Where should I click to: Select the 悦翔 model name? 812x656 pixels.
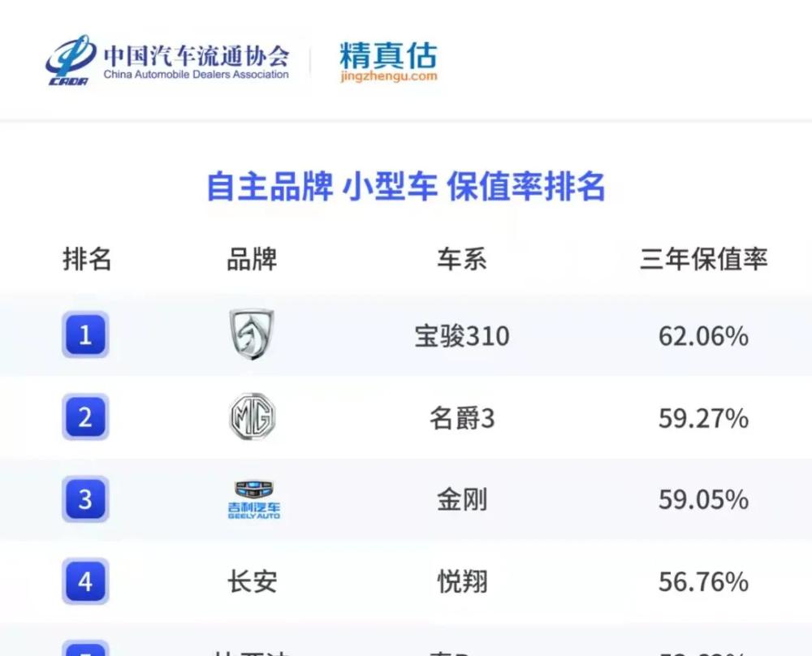[462, 582]
